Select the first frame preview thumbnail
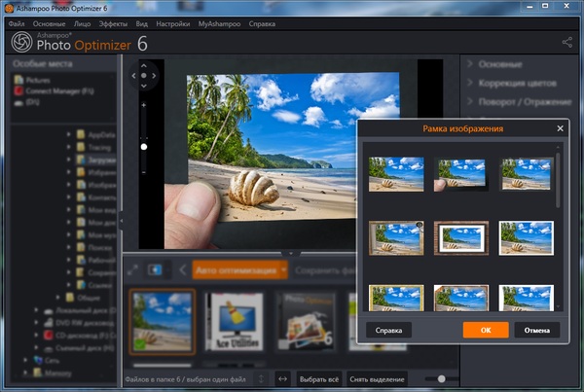This screenshot has height=392, width=584. (395, 172)
